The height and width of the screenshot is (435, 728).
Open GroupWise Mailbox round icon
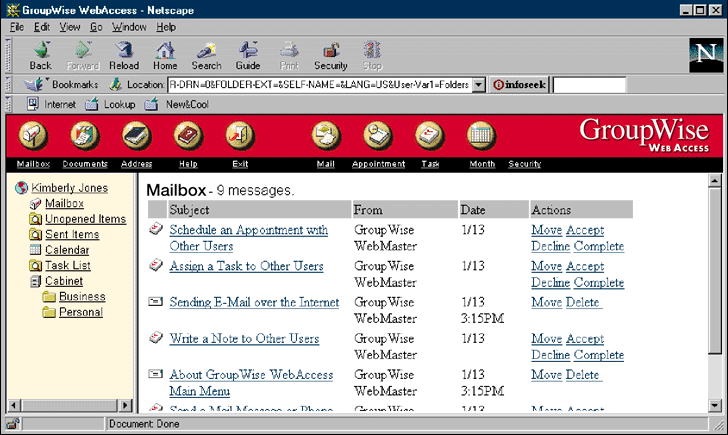(33, 136)
